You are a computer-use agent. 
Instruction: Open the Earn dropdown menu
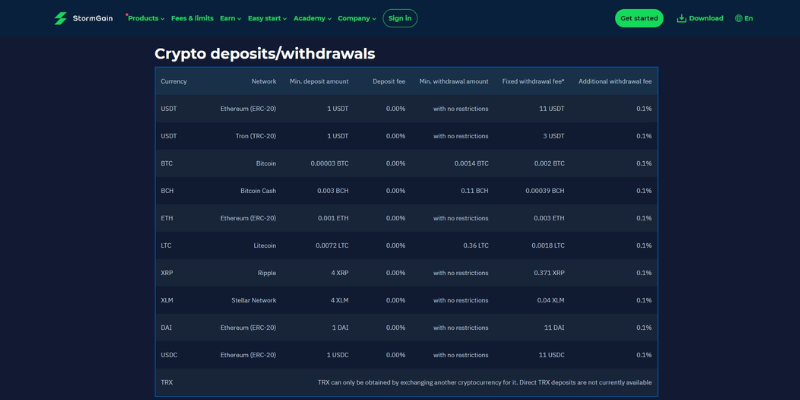pos(230,18)
